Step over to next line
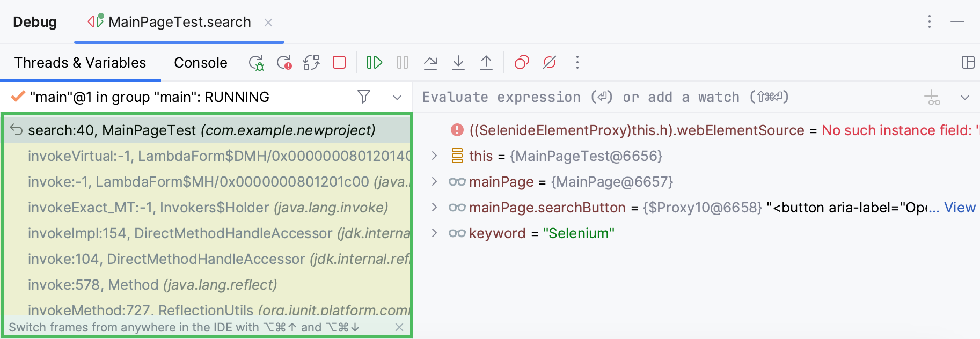Viewport: 980px width, 339px height. pyautogui.click(x=430, y=63)
